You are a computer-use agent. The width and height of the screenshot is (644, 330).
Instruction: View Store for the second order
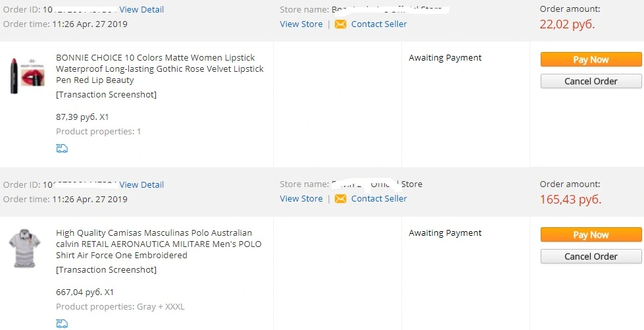[301, 199]
